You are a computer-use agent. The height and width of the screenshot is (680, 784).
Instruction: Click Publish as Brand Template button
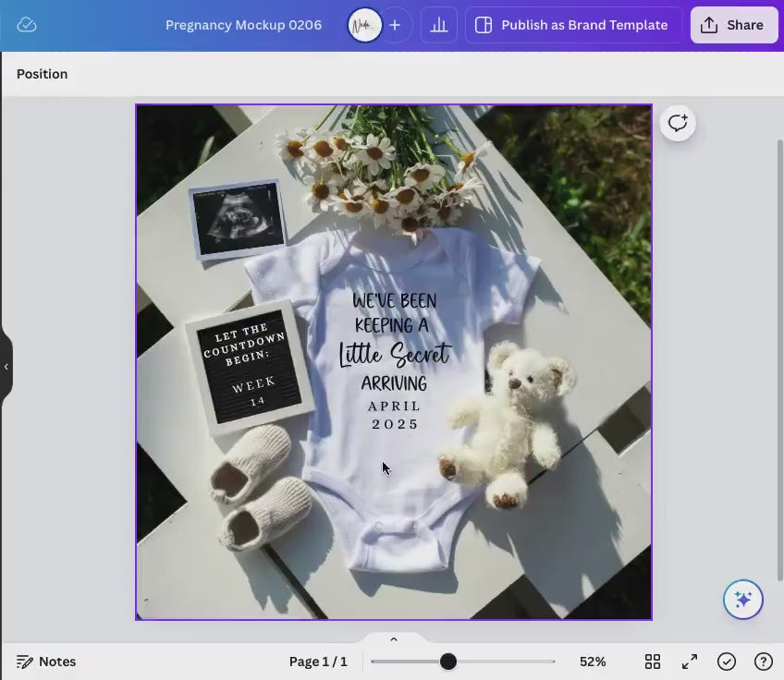(573, 25)
